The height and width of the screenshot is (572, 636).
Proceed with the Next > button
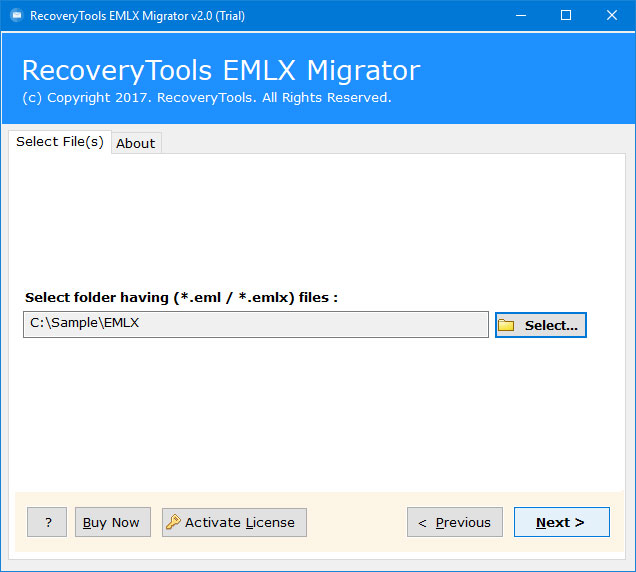coord(562,522)
